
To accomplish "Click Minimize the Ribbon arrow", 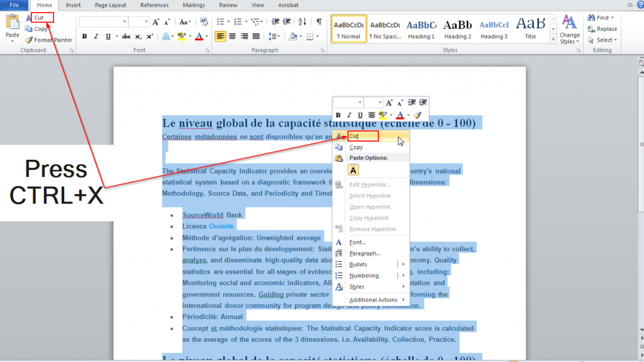I will (x=630, y=5).
